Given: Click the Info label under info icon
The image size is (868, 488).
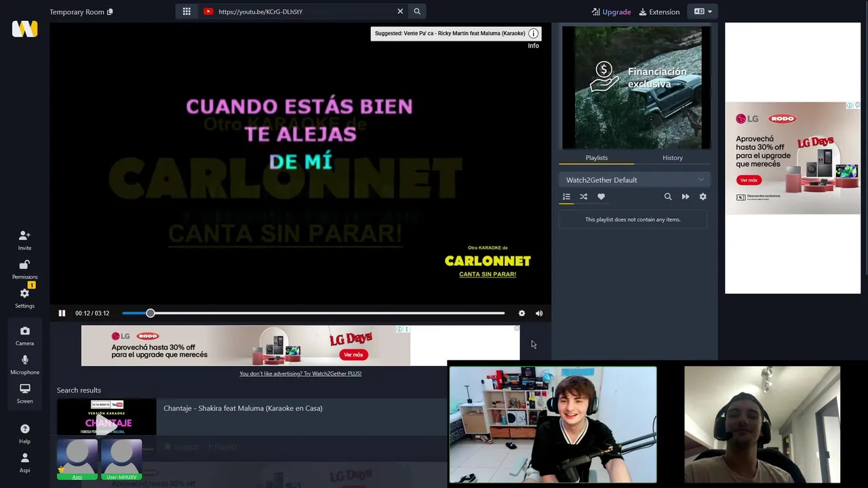Looking at the screenshot, I should click(x=534, y=46).
